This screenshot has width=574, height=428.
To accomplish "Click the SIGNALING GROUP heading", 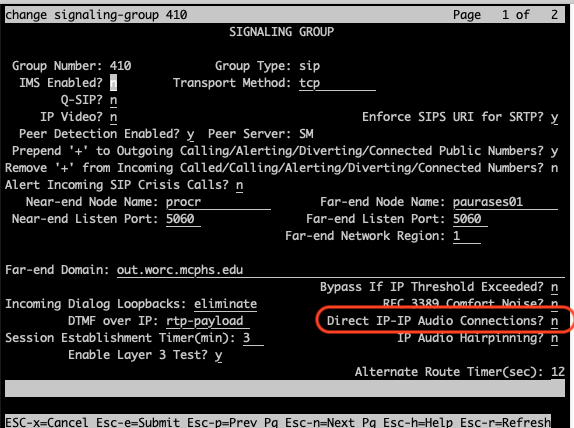I will pyautogui.click(x=282, y=32).
